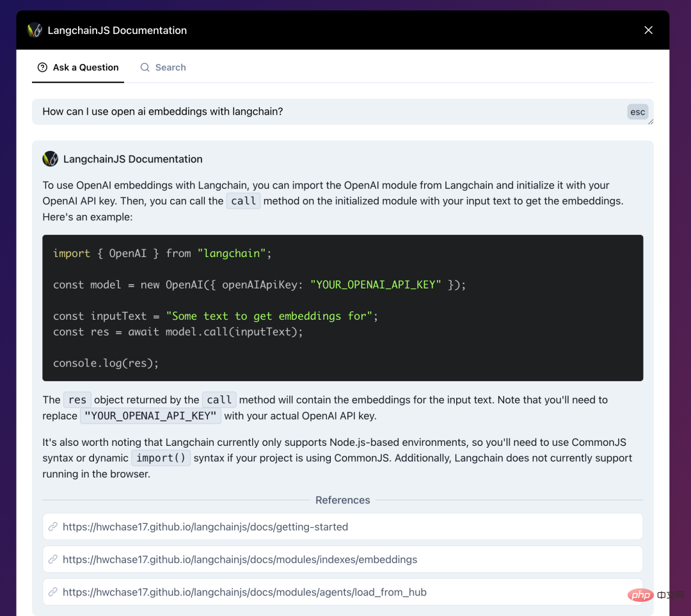
Task: Click the question mark circle icon
Action: coord(42,67)
